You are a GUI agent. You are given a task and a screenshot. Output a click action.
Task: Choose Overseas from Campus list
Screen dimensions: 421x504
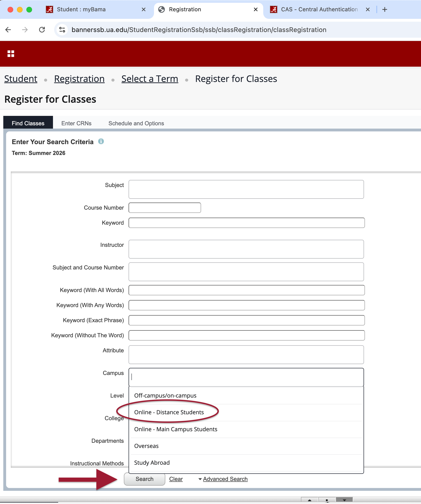(x=246, y=446)
